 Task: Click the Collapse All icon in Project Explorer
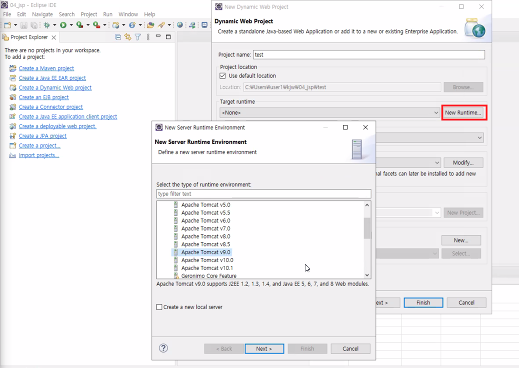click(118, 37)
